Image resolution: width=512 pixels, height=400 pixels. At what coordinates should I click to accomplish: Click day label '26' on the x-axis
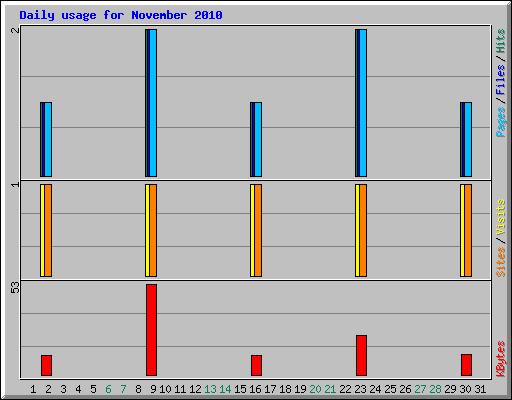[x=405, y=389]
